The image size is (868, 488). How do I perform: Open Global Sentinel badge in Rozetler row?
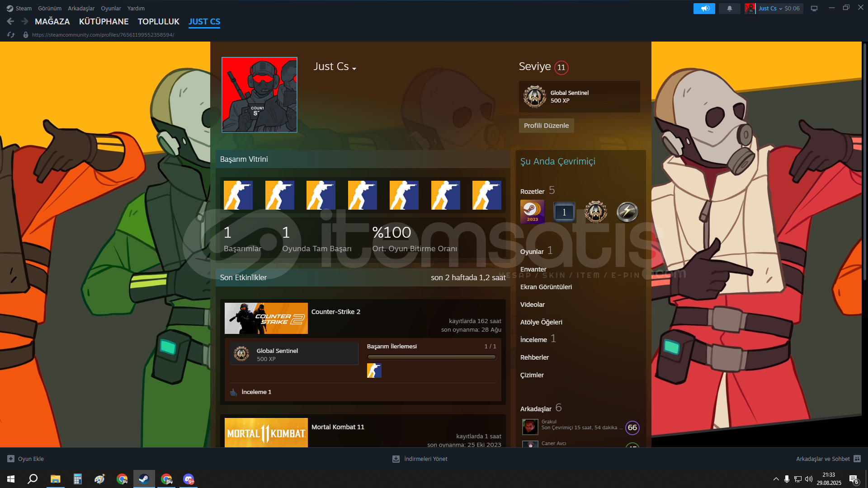click(596, 212)
